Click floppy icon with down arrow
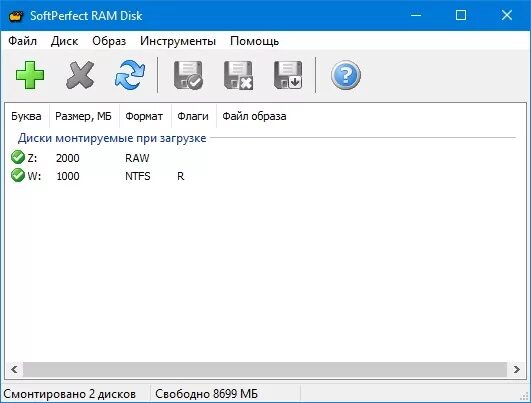This screenshot has width=531, height=403. click(288, 75)
